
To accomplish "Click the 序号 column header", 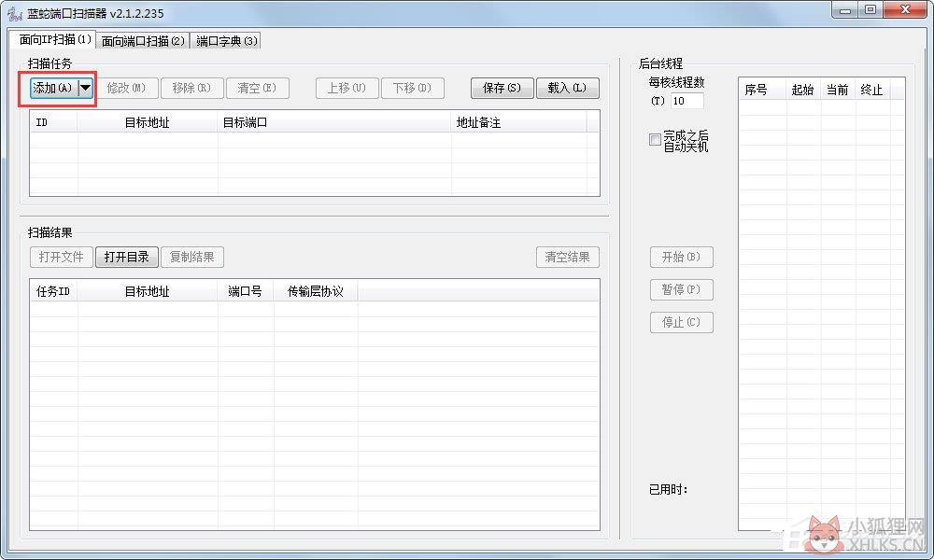I will point(762,90).
